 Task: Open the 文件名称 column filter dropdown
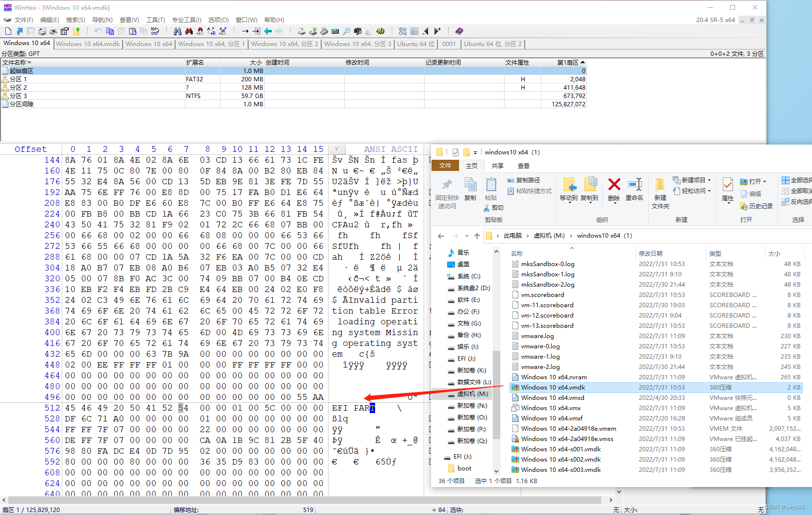[x=29, y=62]
